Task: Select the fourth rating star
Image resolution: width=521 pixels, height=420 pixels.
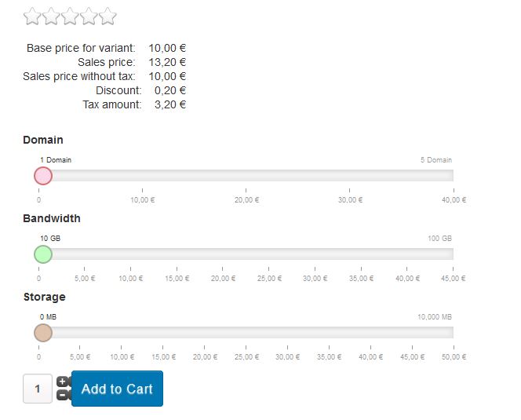Action: [x=89, y=16]
